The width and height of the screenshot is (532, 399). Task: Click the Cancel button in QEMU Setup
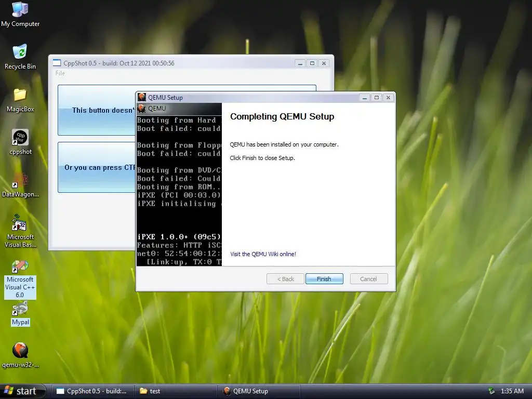point(368,279)
